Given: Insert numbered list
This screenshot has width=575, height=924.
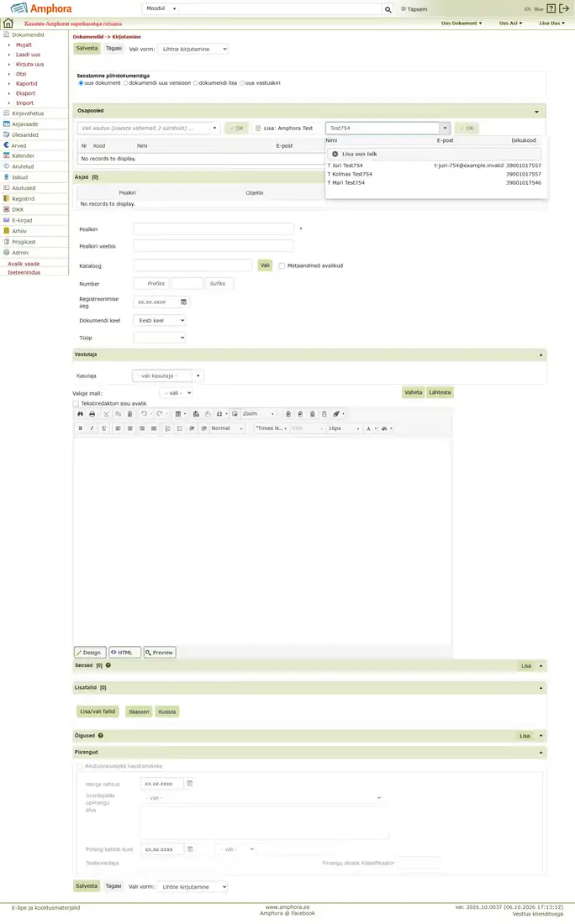Looking at the screenshot, I should 168,428.
